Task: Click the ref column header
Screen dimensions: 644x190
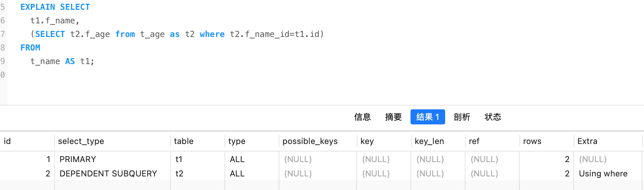Action: (474, 141)
